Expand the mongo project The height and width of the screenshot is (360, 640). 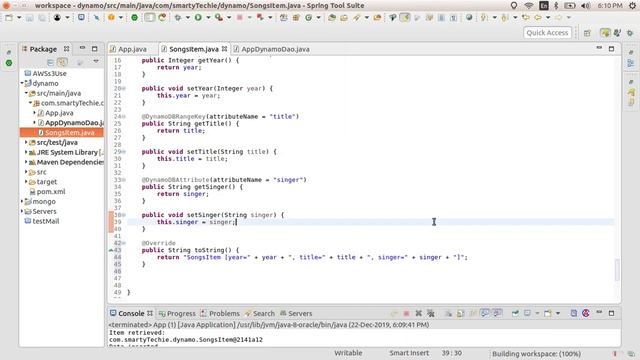[x=22, y=202]
